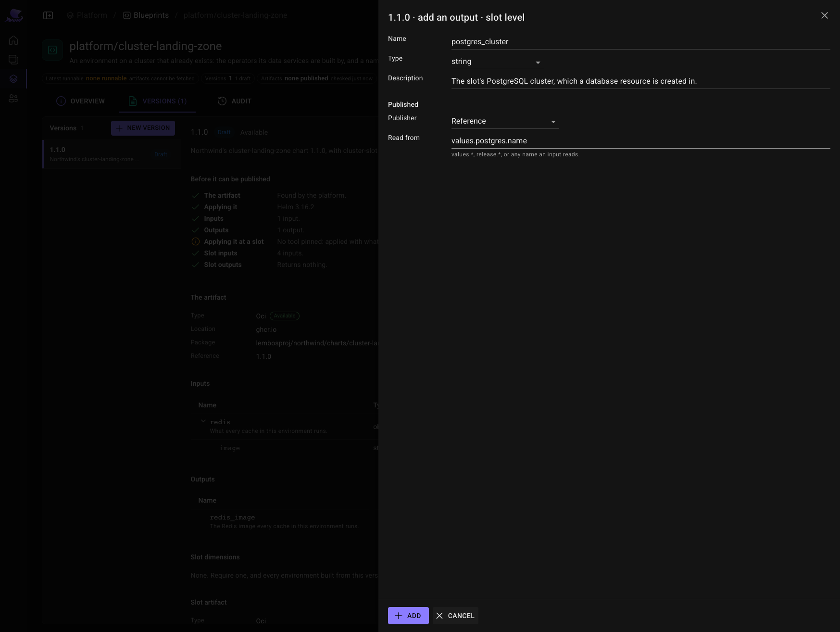Image resolution: width=840 pixels, height=632 pixels.
Task: Click the New Version button
Action: pos(143,128)
